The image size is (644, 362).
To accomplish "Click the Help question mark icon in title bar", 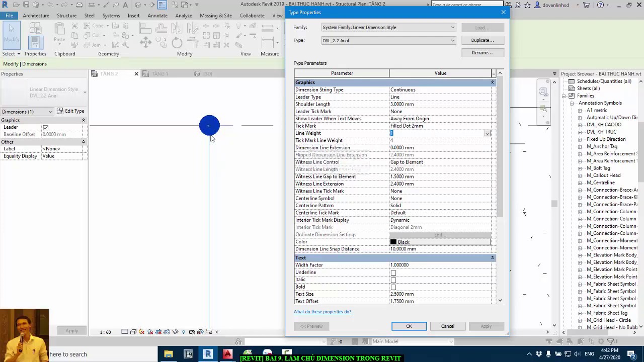I will pos(600,5).
